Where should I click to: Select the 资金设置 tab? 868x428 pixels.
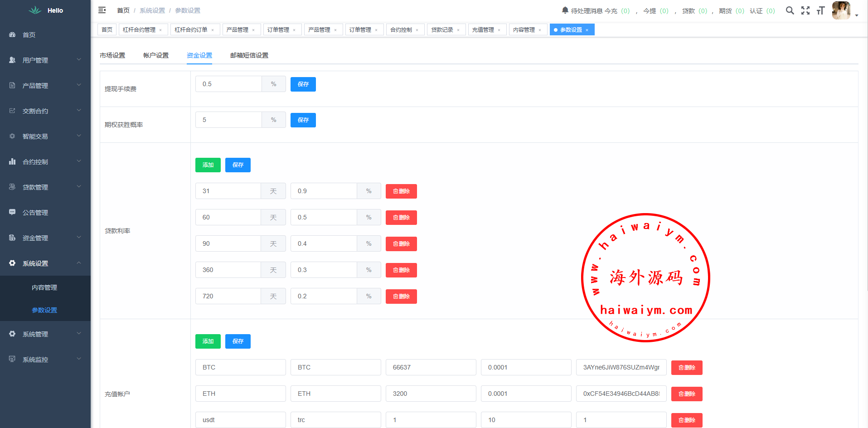199,55
